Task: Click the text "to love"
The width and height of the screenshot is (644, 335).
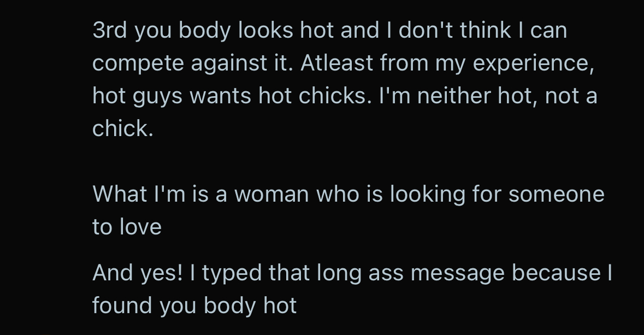Action: [127, 227]
